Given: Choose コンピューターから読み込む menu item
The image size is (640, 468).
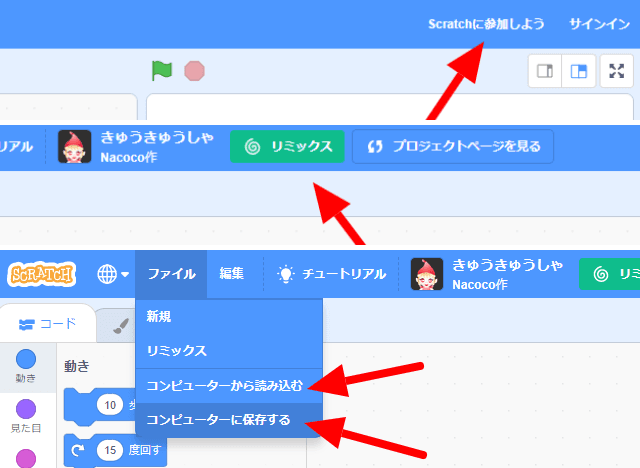Looking at the screenshot, I should 229,386.
